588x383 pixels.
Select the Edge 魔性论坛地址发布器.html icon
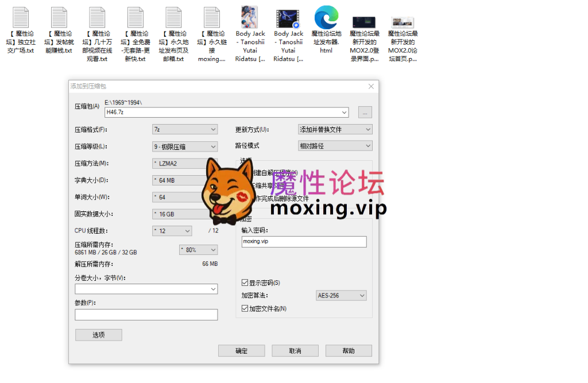[x=326, y=17]
